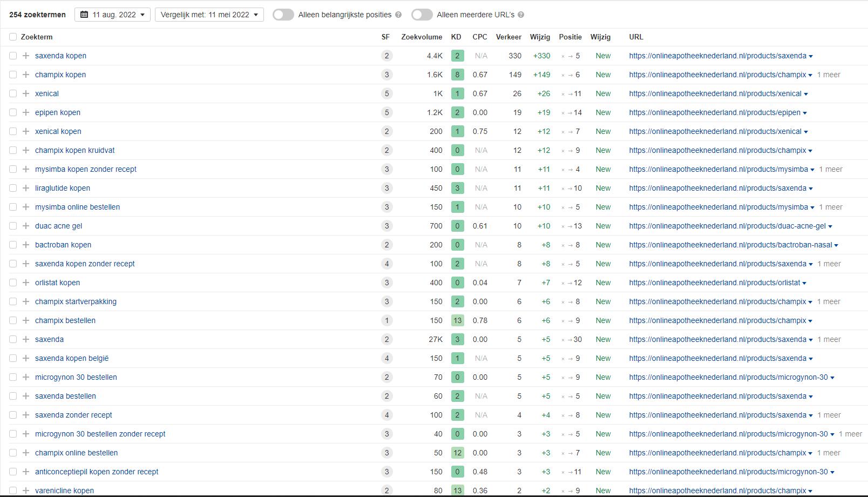Sort by Verkeer column header
This screenshot has height=497, width=868.
click(508, 37)
